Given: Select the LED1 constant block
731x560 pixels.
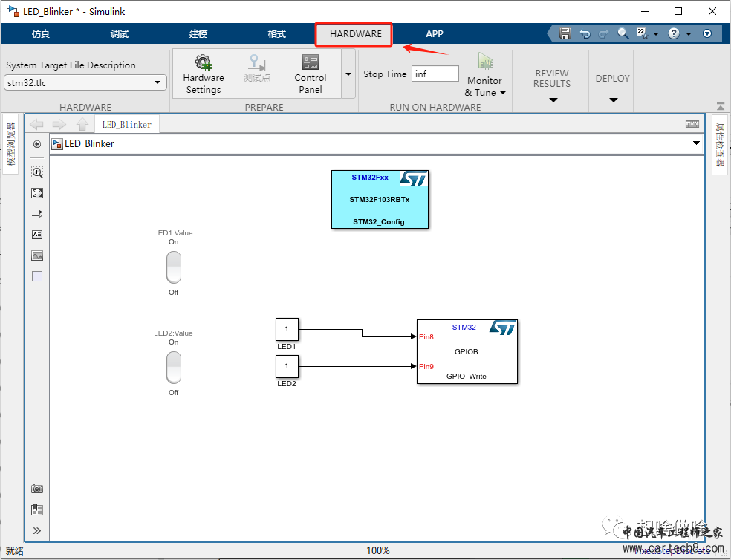Looking at the screenshot, I should (x=287, y=330).
